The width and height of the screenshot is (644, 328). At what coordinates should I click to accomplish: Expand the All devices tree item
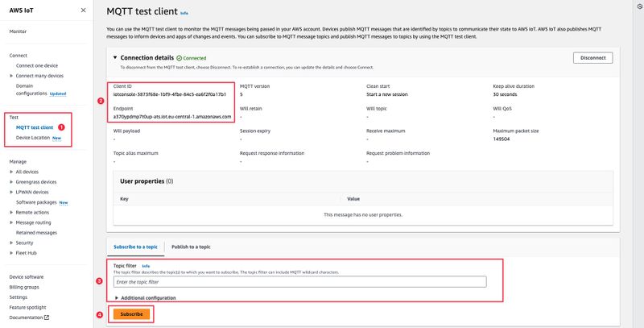click(x=10, y=172)
